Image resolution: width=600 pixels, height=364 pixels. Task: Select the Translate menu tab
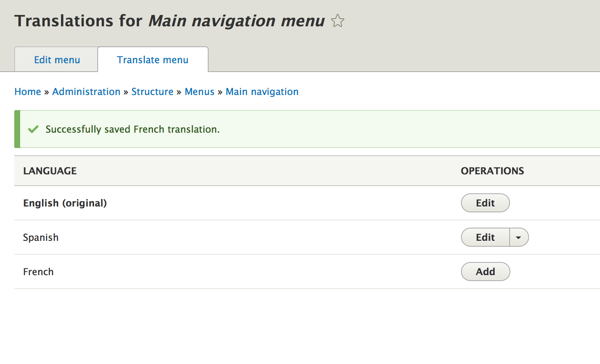(x=153, y=59)
